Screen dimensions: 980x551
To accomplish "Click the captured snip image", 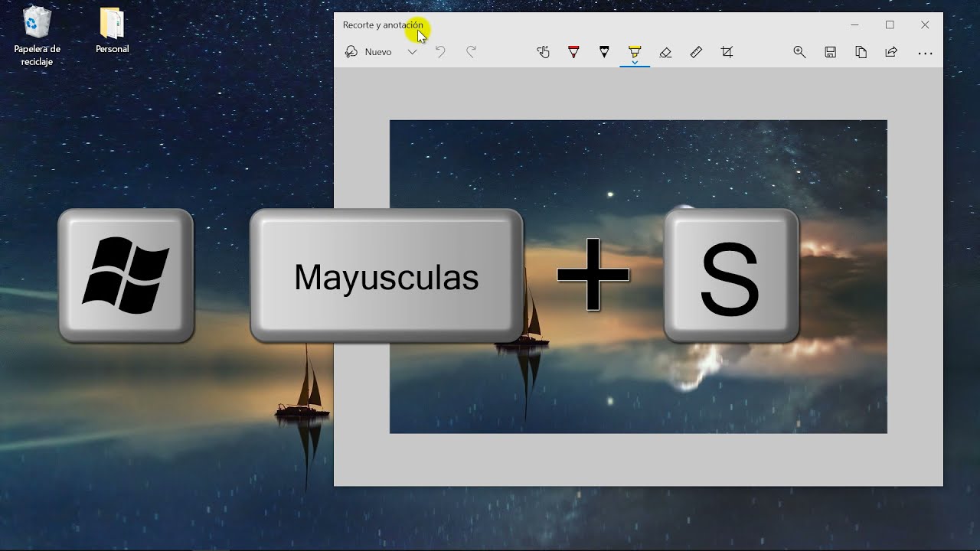I will click(x=638, y=276).
